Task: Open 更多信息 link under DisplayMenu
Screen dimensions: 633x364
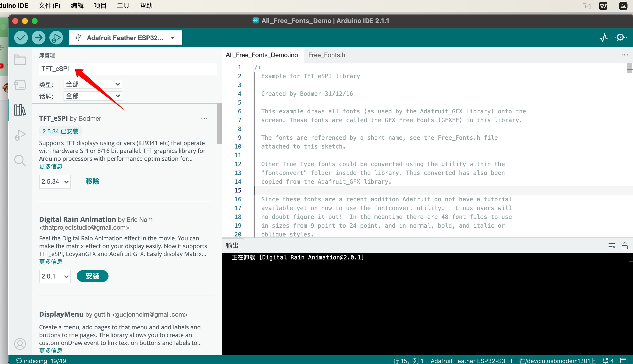Action: pos(51,351)
